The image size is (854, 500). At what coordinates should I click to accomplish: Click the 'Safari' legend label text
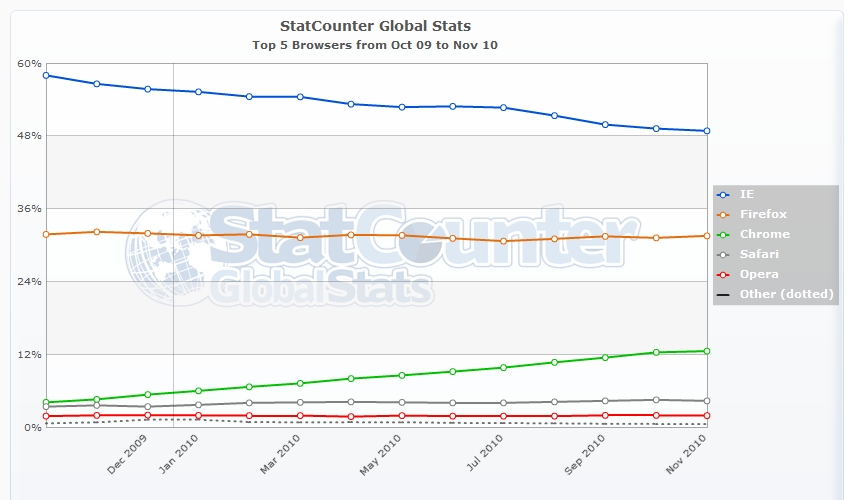click(x=759, y=254)
